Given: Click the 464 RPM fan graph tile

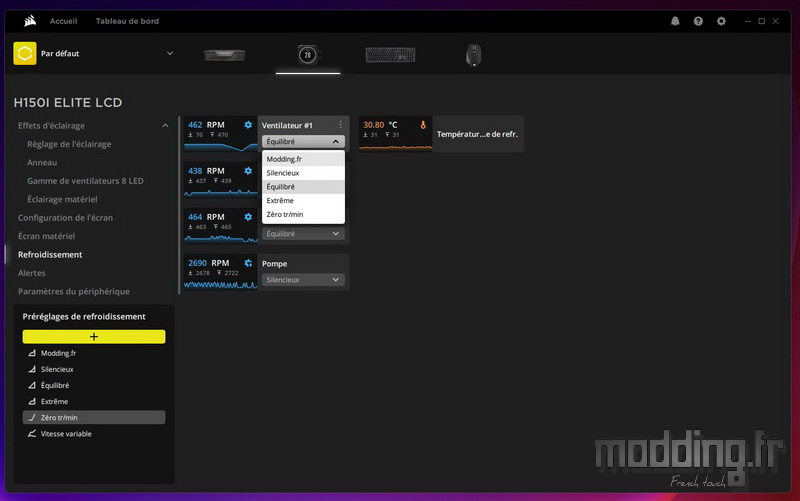Looking at the screenshot, I should (x=220, y=226).
